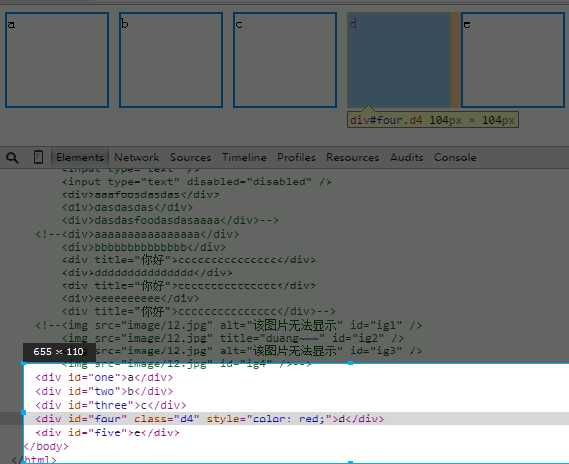Click the highlighted box d

(399, 60)
